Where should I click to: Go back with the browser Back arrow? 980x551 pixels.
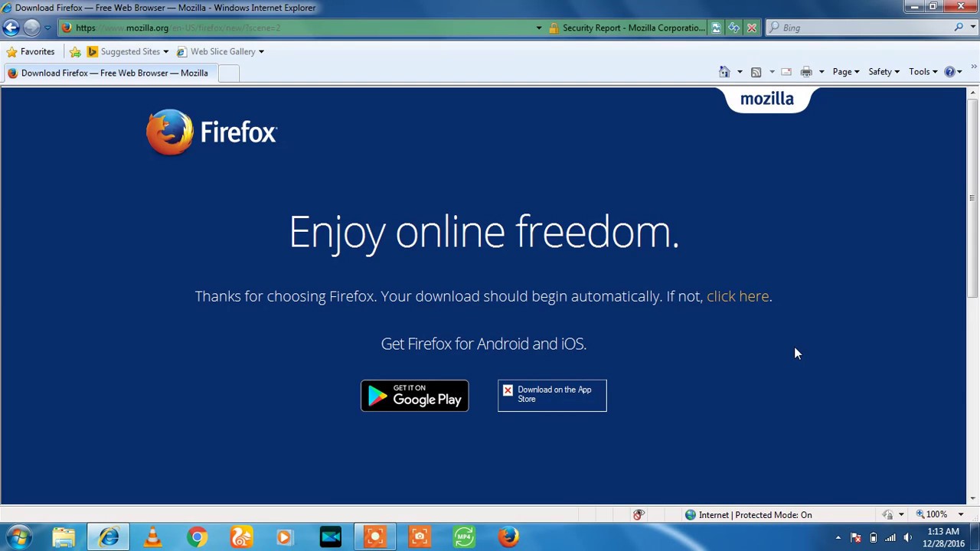[11, 28]
